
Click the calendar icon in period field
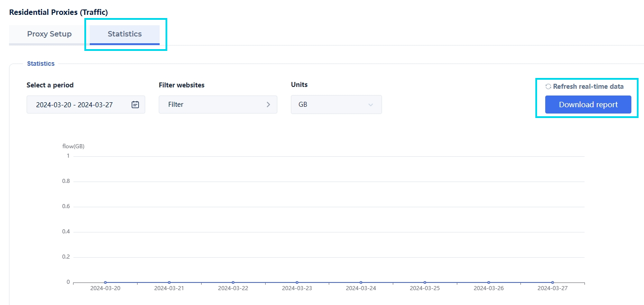135,105
